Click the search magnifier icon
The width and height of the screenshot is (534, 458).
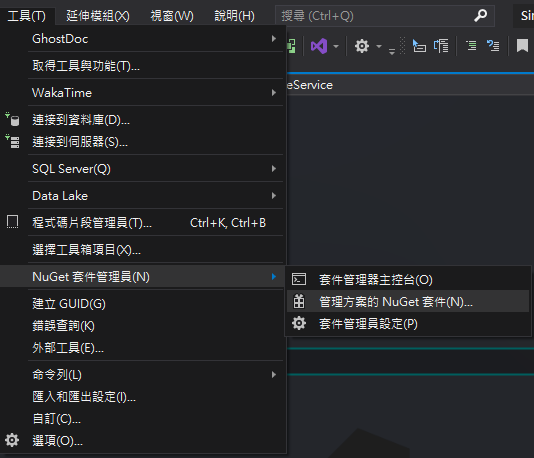pyautogui.click(x=481, y=15)
